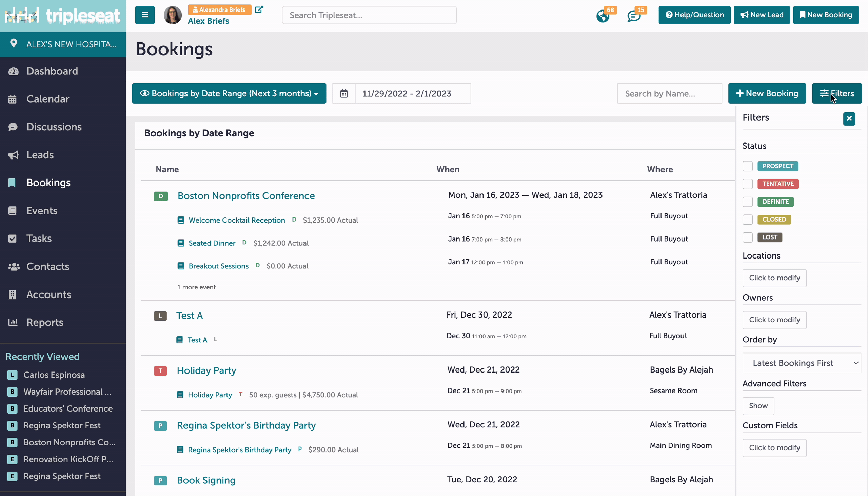
Task: Click the Alexandra Briefs orange badge
Action: click(x=220, y=9)
